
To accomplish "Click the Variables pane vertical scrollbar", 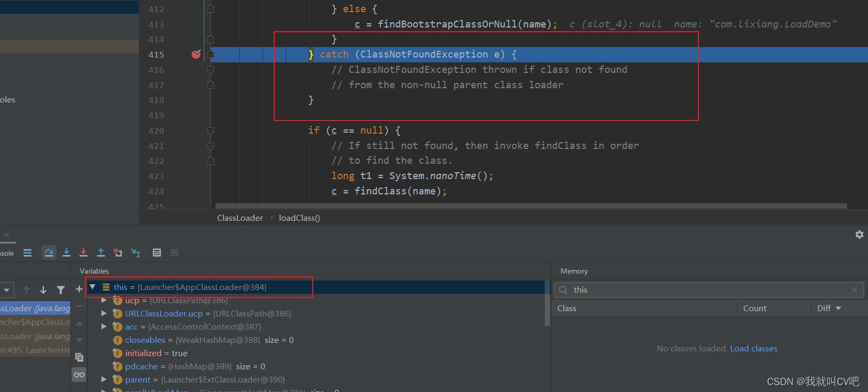I will 547,303.
